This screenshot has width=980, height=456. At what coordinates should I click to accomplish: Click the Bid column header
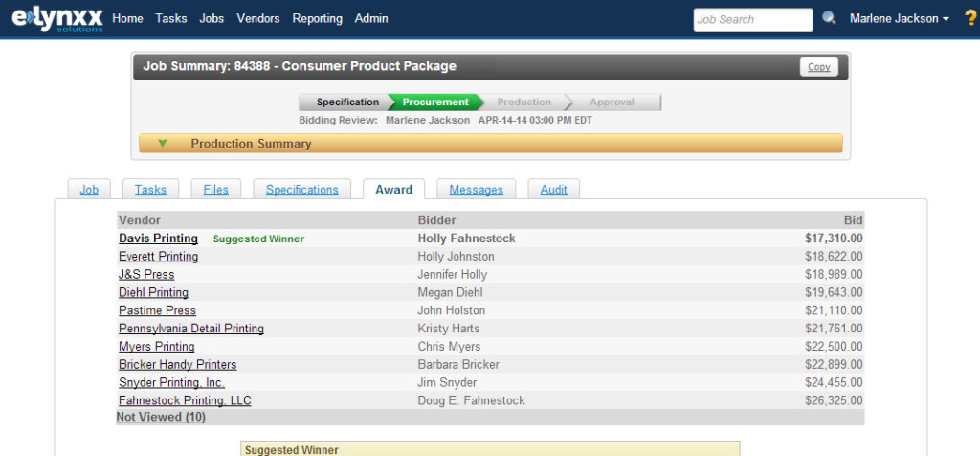[853, 220]
